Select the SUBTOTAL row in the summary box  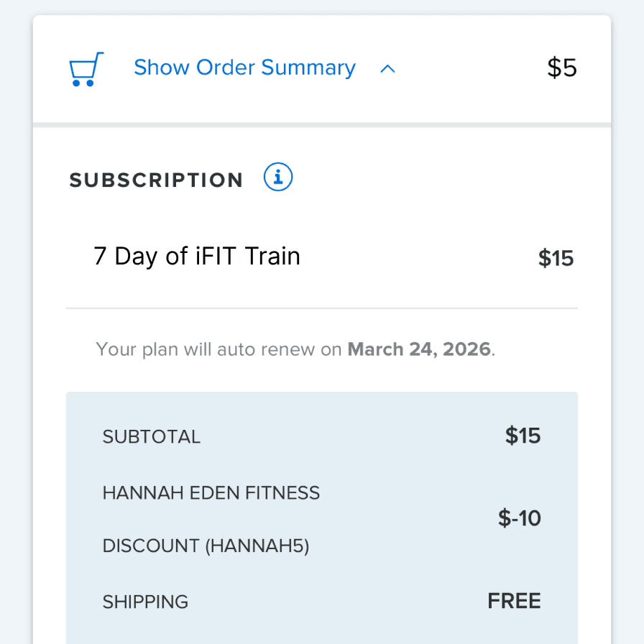(152, 436)
